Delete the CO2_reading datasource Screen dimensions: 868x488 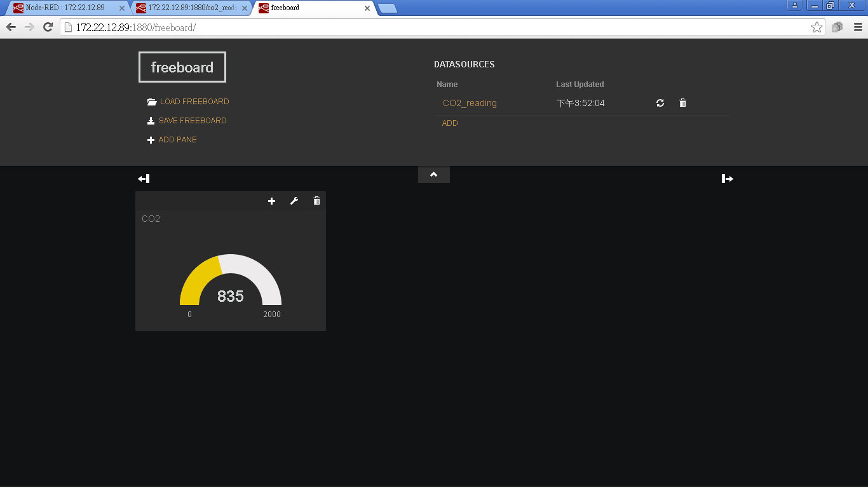point(682,103)
